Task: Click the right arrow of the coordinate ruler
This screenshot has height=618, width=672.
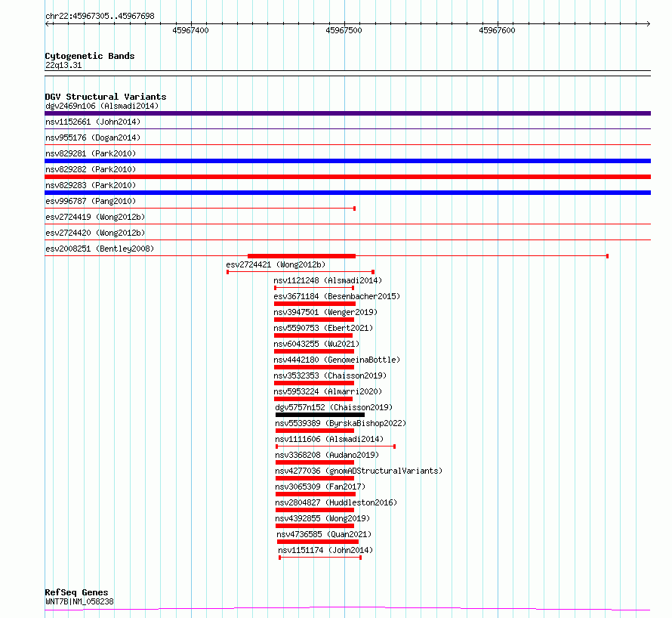Action: pyautogui.click(x=649, y=23)
